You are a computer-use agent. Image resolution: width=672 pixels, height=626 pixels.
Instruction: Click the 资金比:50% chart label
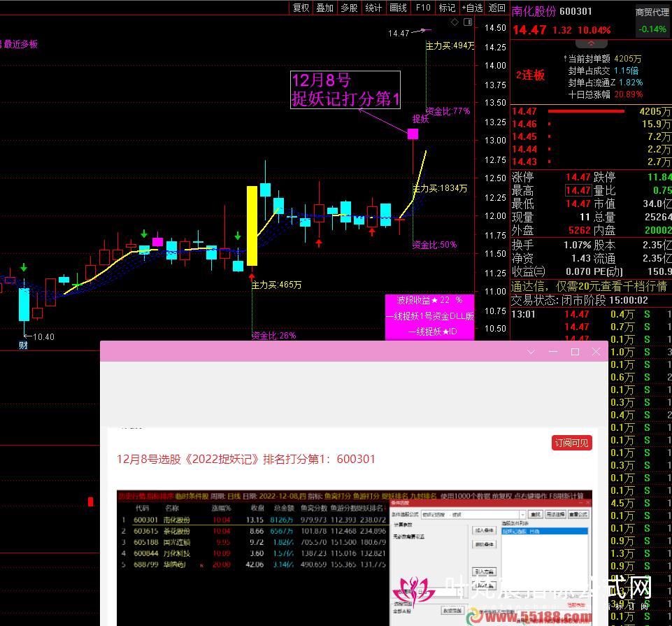pyautogui.click(x=434, y=245)
